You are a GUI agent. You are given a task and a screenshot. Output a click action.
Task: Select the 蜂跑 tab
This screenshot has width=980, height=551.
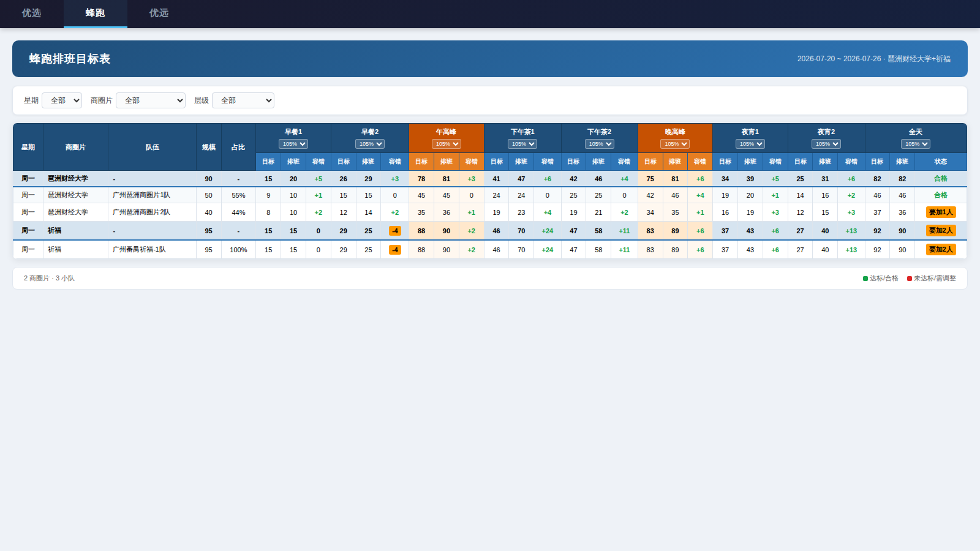[96, 13]
